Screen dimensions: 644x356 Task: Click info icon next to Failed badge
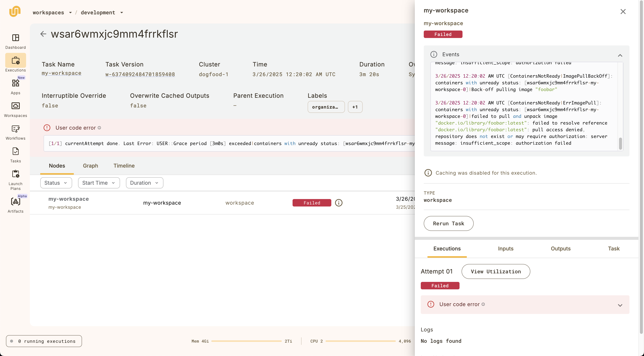[x=339, y=203]
